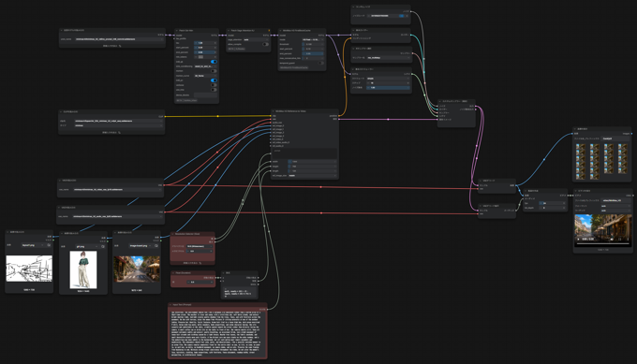Collapse the 基本スケジューラー node

(353, 69)
